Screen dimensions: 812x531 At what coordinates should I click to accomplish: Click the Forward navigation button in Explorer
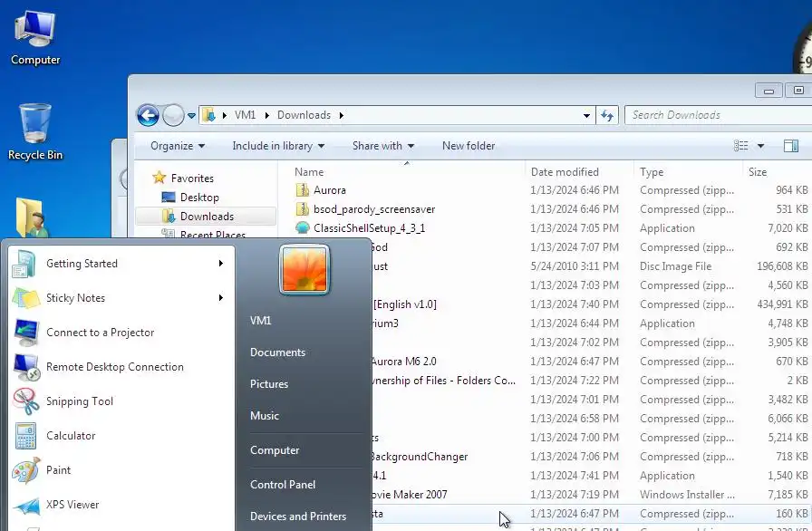pos(173,115)
